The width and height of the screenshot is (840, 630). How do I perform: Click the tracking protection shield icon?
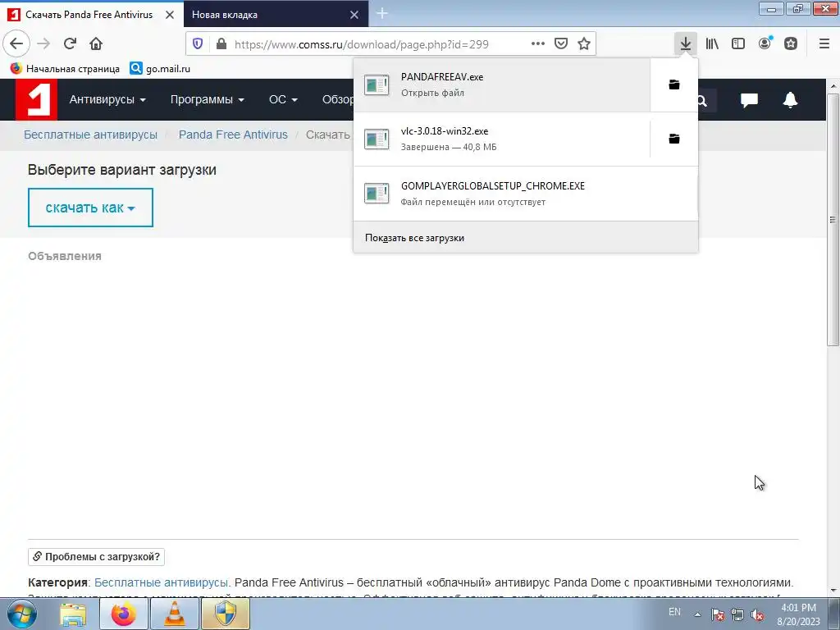(198, 44)
